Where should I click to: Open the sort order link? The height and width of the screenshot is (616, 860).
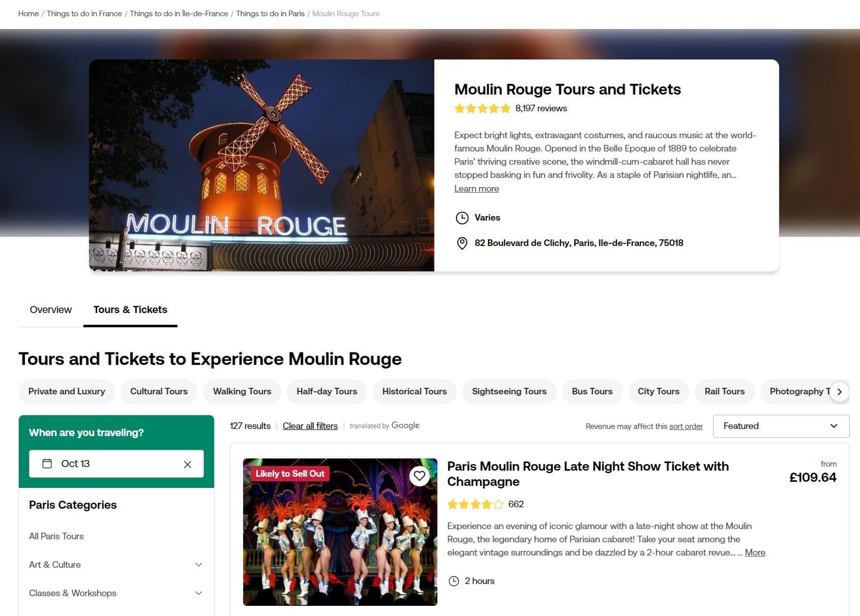(686, 426)
